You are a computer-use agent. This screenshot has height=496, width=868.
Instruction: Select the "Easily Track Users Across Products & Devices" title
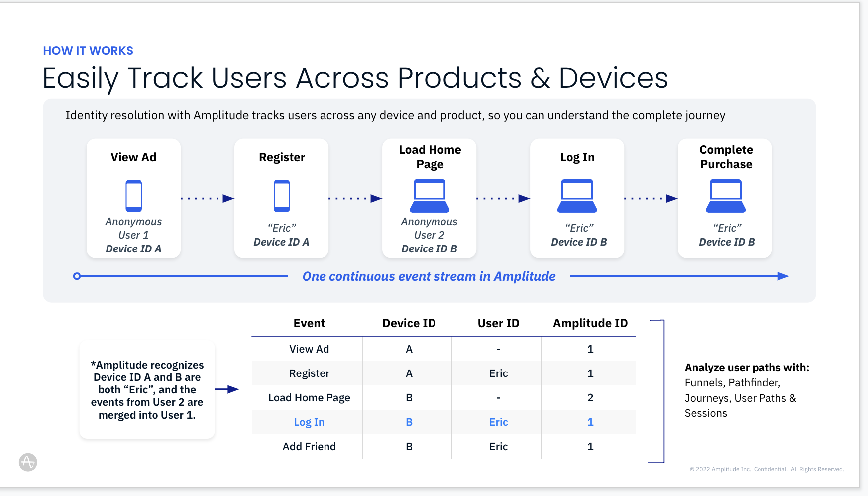click(355, 79)
